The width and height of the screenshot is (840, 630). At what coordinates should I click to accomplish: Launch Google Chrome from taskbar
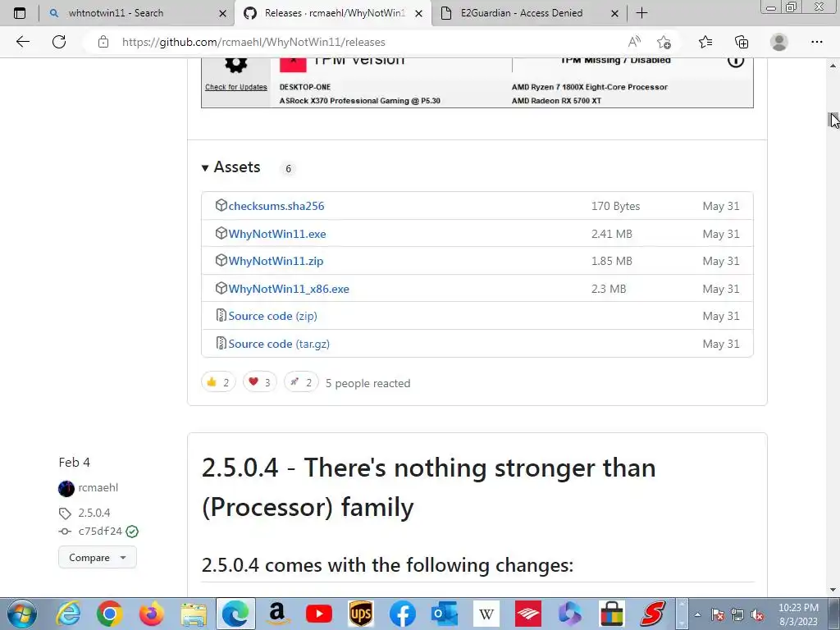coord(110,614)
